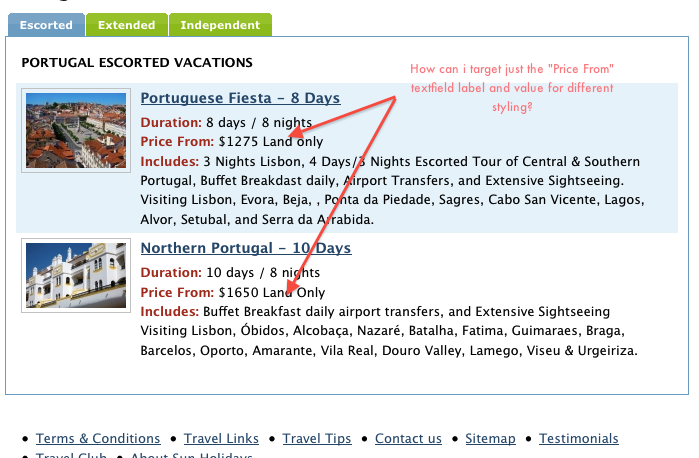Viewport: 699px width, 458px height.
Task: Click the white building thumbnail image
Action: pos(76,275)
